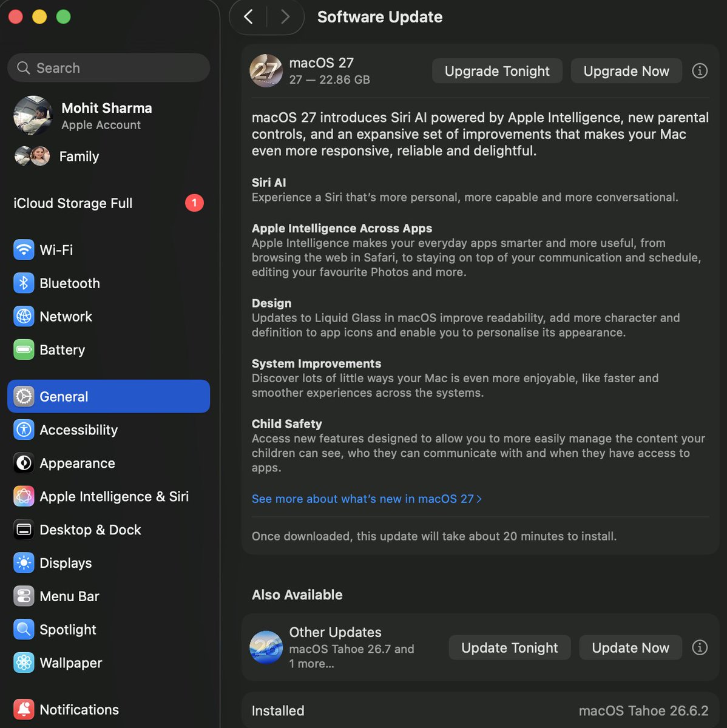The image size is (727, 728).
Task: Select Displays label in sidebar
Action: tap(66, 563)
